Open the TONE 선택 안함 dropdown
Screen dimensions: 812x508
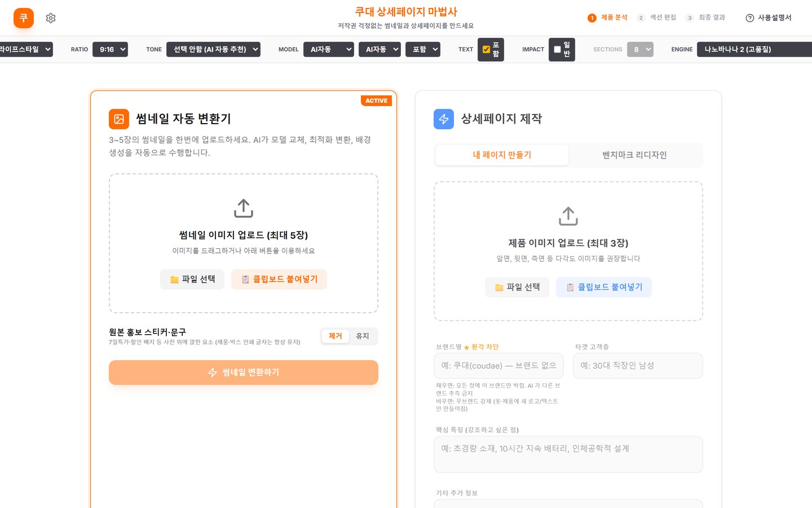[213, 50]
